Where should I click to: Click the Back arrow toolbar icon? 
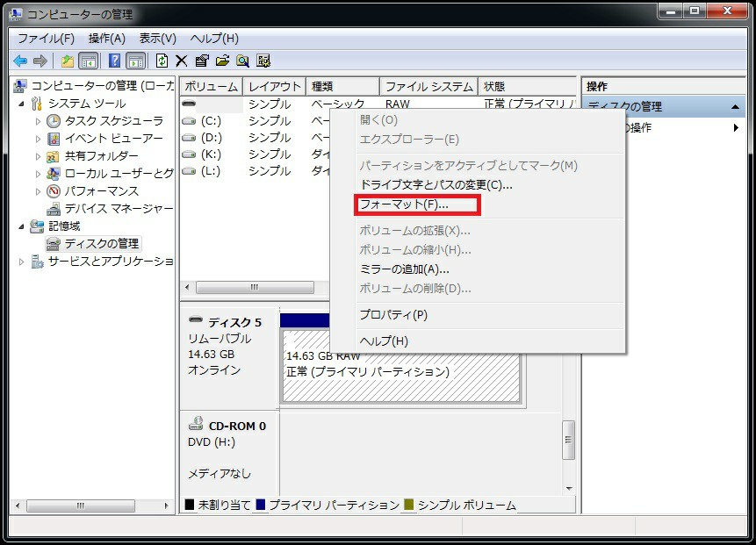coord(20,61)
